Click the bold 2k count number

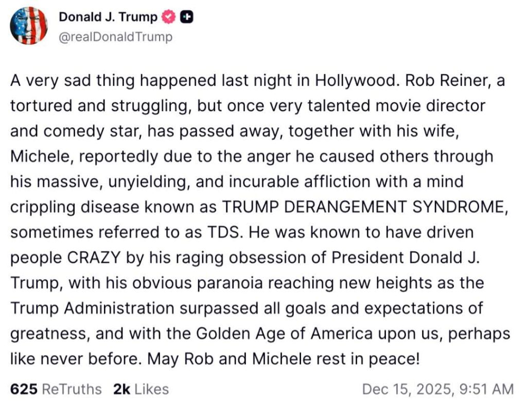[121, 389]
